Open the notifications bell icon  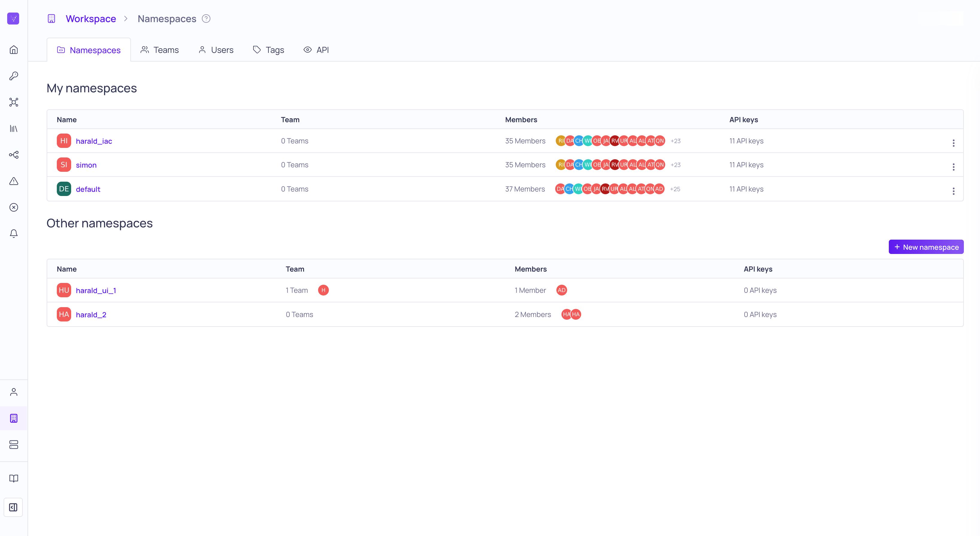click(14, 233)
